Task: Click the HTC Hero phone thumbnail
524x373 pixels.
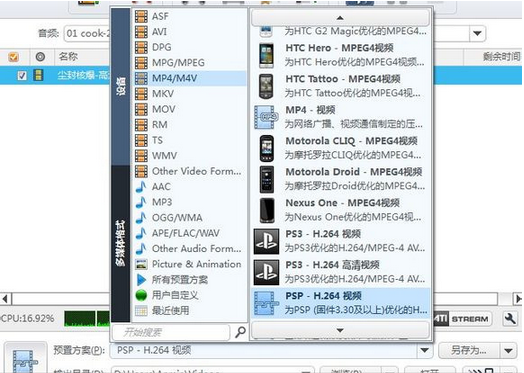Action: (x=266, y=55)
